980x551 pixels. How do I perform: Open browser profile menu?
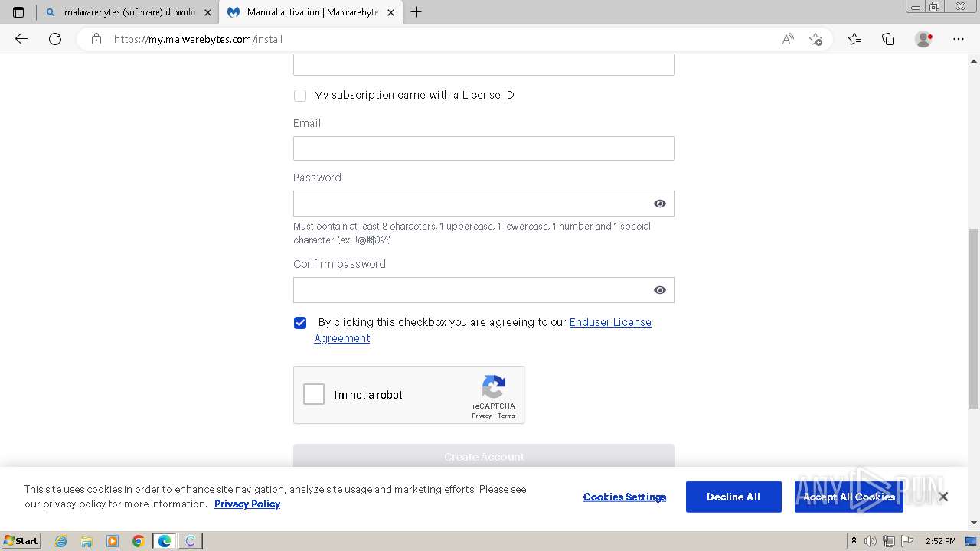[x=924, y=39]
